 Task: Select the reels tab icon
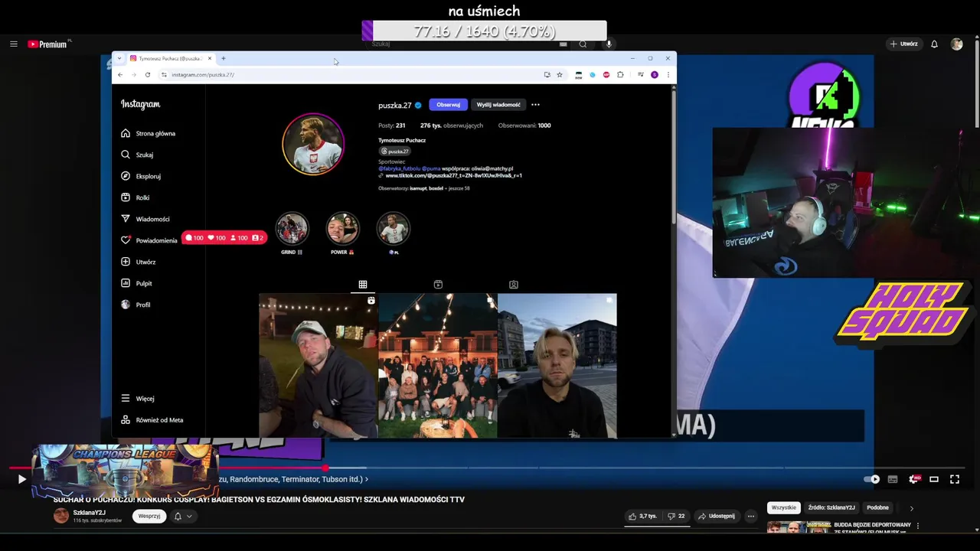438,285
